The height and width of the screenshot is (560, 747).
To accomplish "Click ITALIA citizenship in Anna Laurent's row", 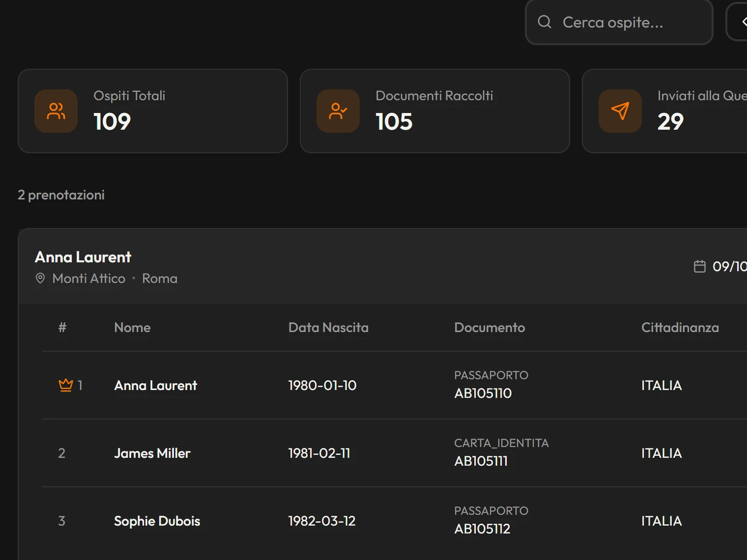I will click(x=661, y=385).
